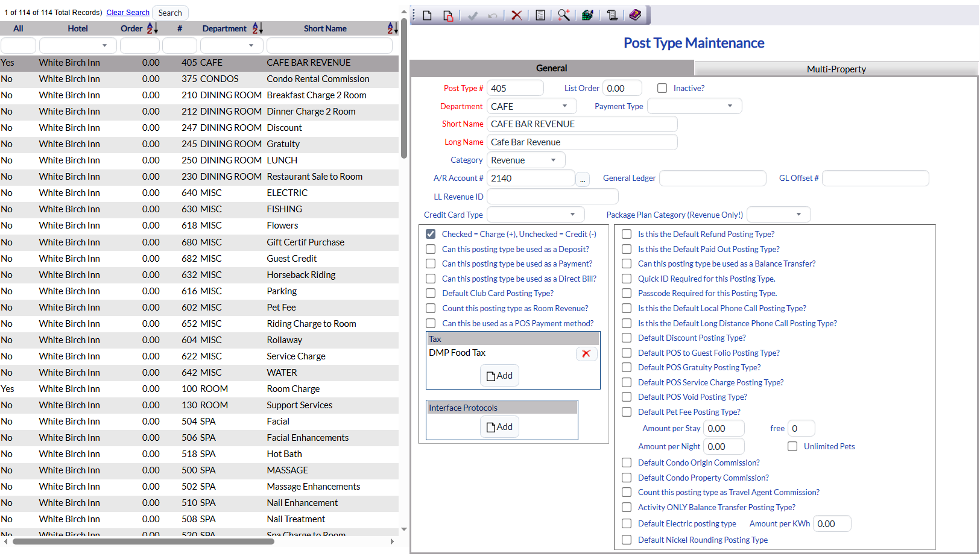Click the Hotel column header
Screen dimensions: 980x559
click(x=78, y=28)
